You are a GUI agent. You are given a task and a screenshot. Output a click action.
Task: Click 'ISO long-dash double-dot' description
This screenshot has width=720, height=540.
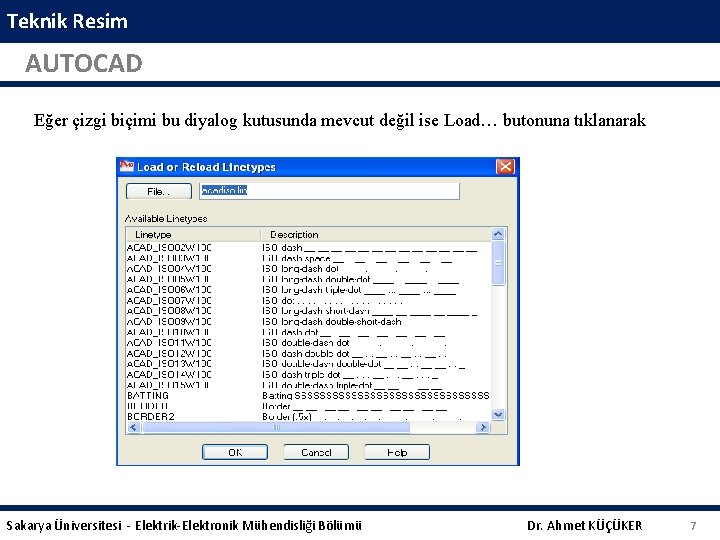(x=360, y=279)
